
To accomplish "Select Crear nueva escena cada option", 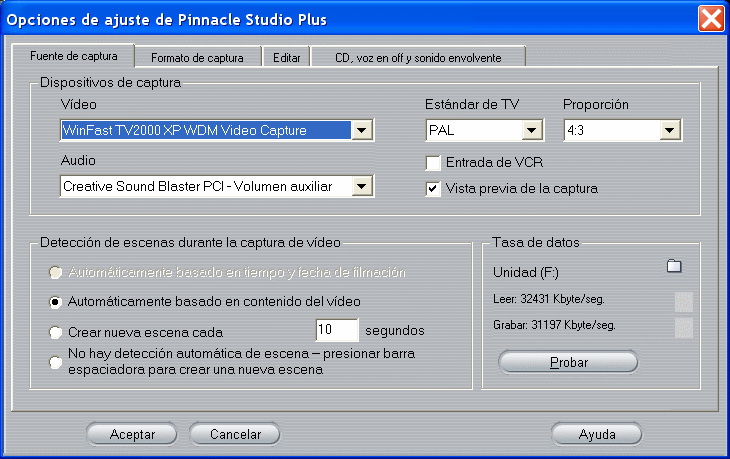I will [55, 332].
